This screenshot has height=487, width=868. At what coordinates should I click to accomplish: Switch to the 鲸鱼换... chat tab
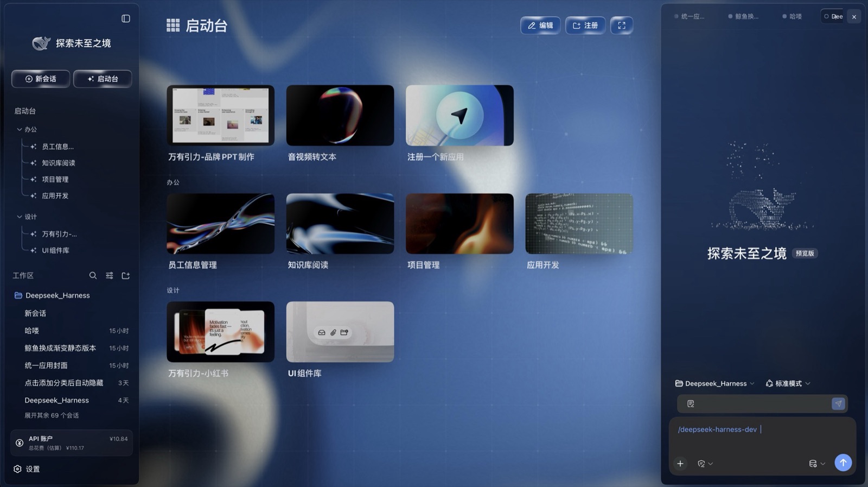pyautogui.click(x=744, y=16)
